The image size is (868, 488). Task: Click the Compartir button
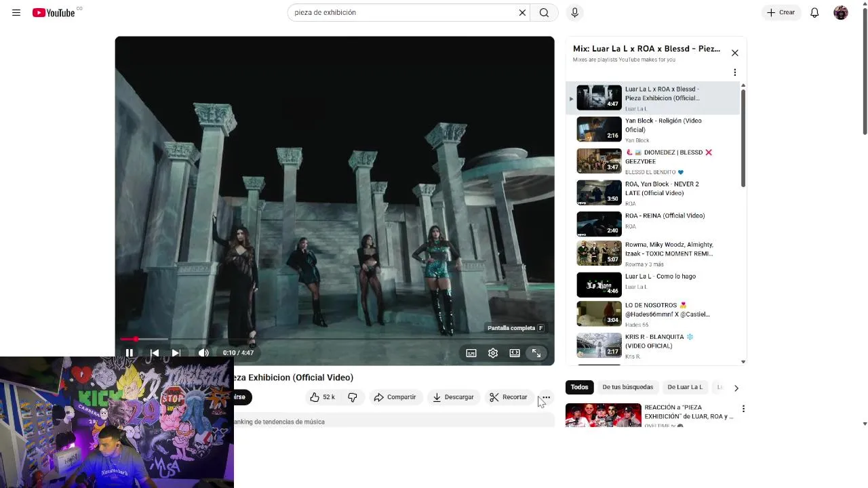tap(395, 397)
